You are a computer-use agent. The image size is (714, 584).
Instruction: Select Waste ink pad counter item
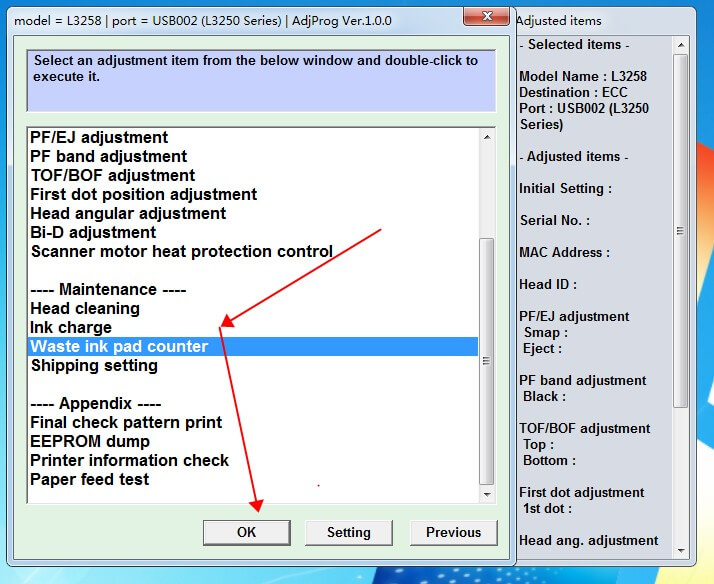pyautogui.click(x=119, y=347)
